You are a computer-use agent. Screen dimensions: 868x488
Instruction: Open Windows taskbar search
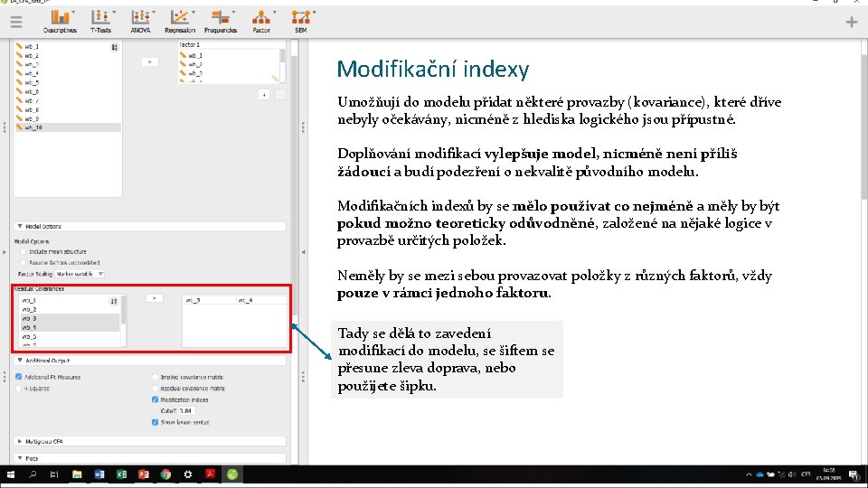pos(33,474)
